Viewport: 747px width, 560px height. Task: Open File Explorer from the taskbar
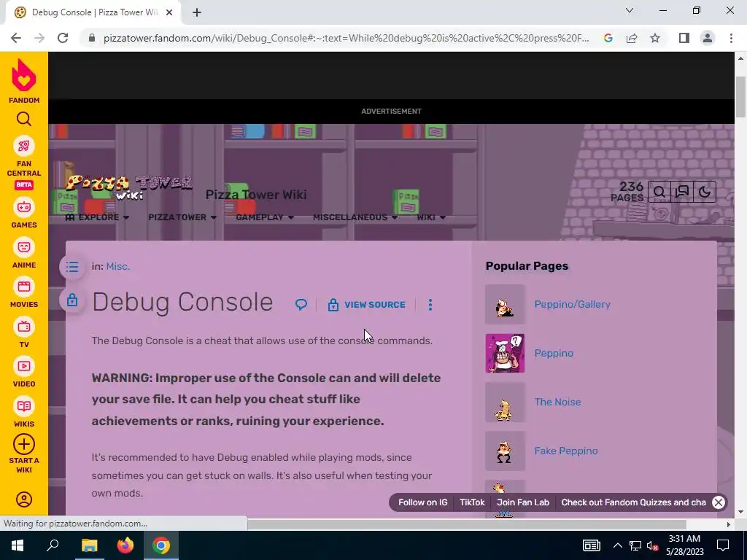pos(89,545)
